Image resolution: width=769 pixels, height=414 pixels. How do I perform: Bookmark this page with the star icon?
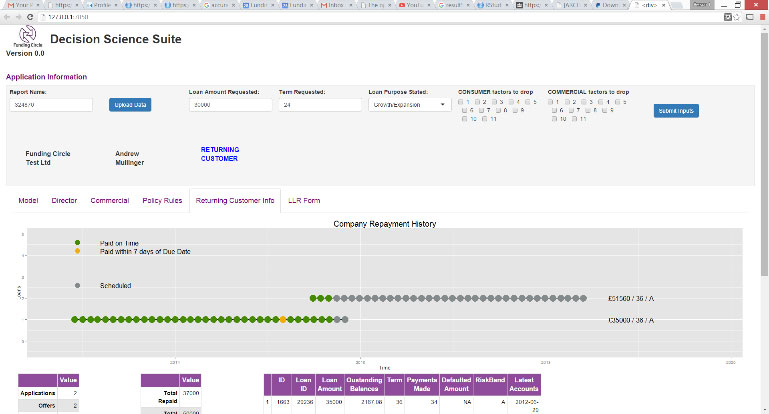tap(737, 17)
